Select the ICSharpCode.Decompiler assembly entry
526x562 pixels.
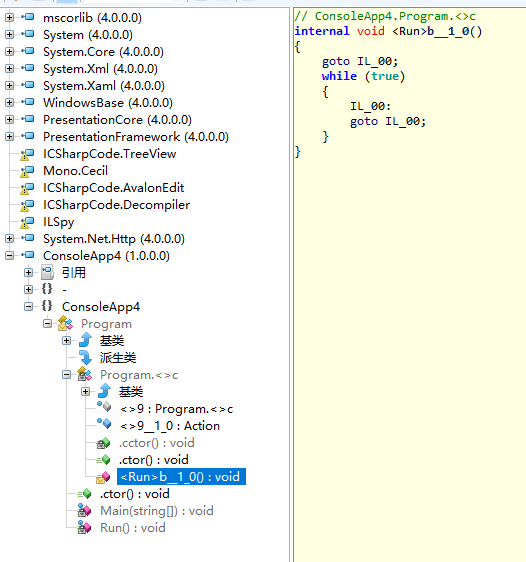[116, 205]
